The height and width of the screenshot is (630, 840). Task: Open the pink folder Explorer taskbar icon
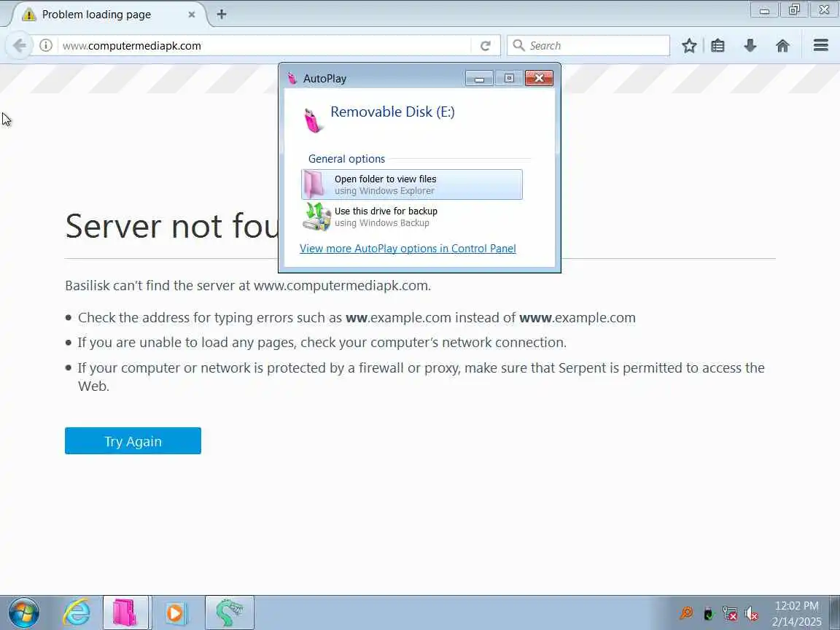click(126, 612)
